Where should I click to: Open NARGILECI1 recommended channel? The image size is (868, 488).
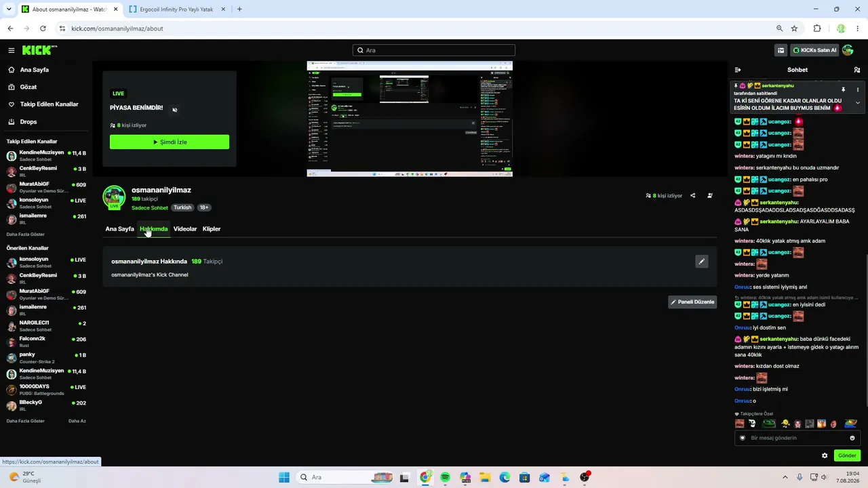(46, 326)
